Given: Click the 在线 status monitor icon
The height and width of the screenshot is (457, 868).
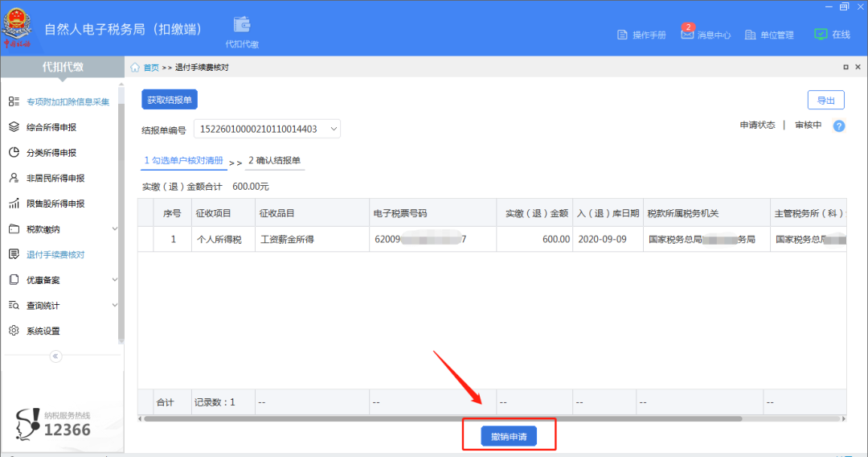Looking at the screenshot, I should click(x=821, y=35).
